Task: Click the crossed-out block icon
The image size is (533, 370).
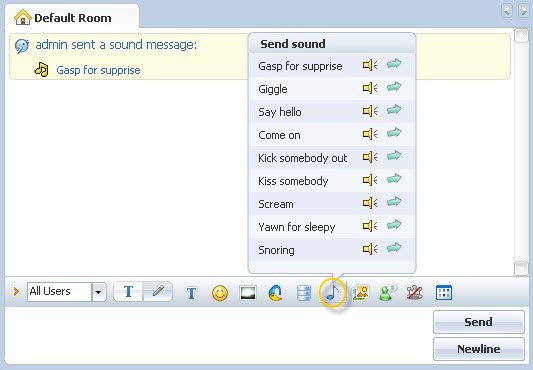Action: pyautogui.click(x=415, y=292)
